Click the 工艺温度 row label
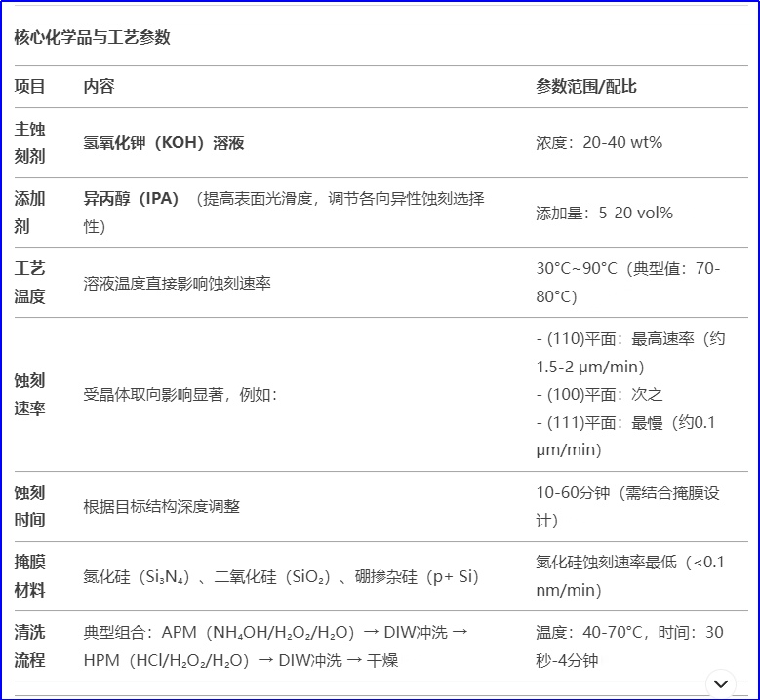 (x=29, y=283)
